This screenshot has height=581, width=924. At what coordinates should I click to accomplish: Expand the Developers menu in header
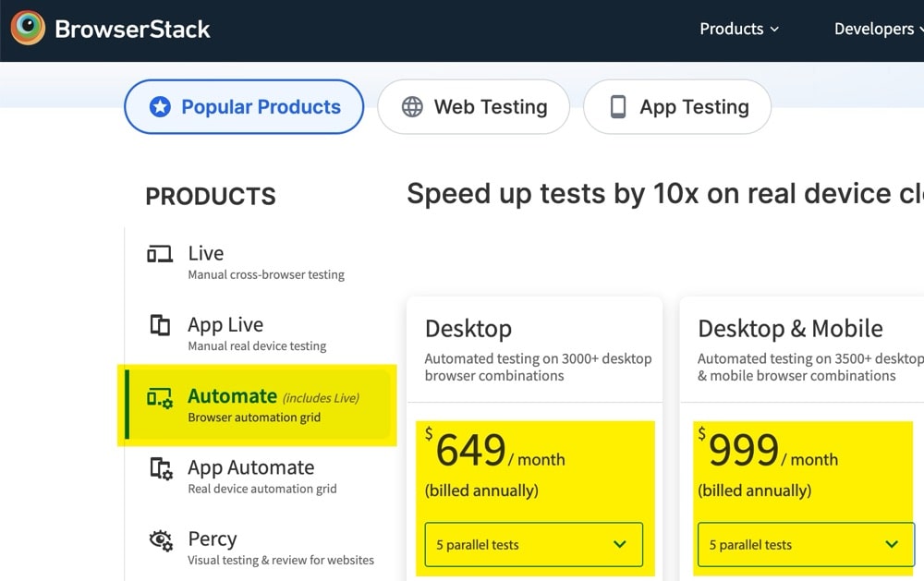point(878,29)
